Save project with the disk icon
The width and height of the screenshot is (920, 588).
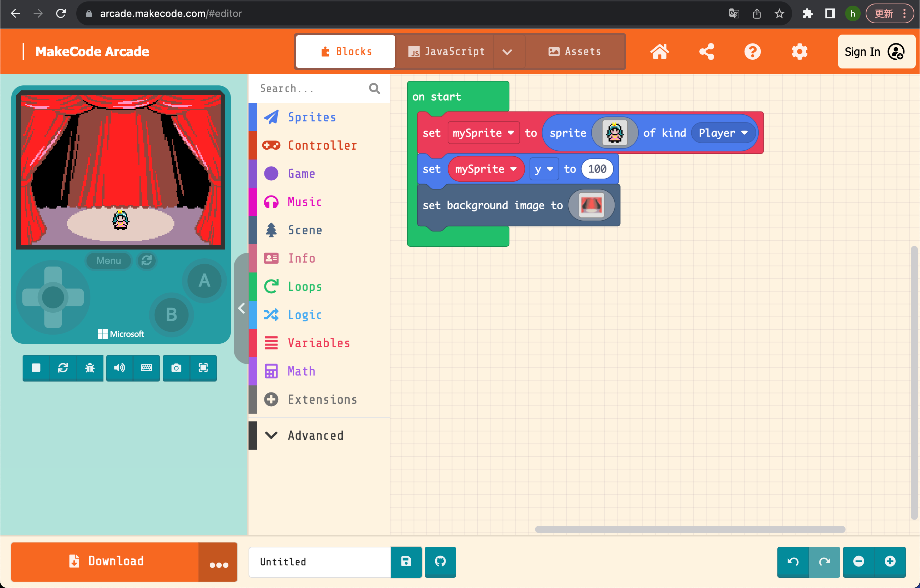pos(406,561)
